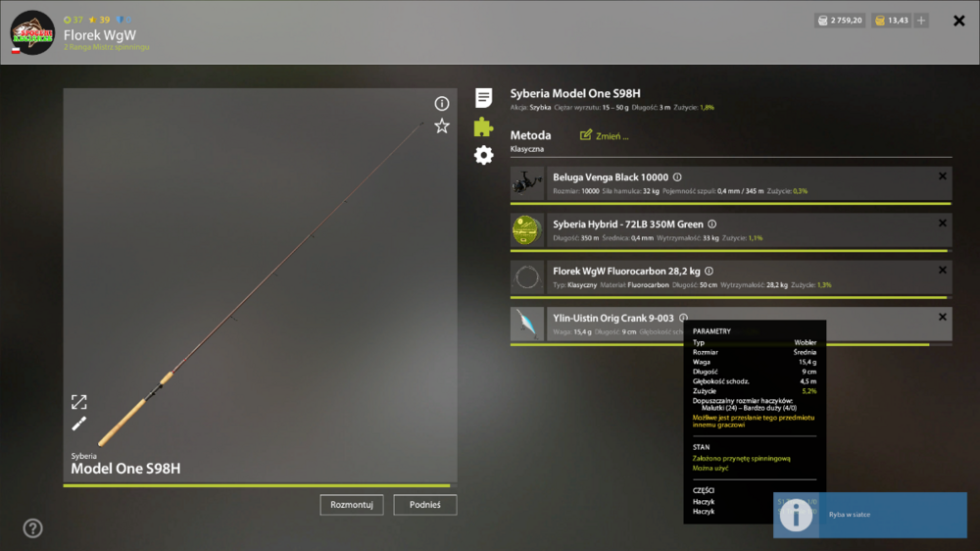Toggle favorite star on rod preview
This screenshot has height=551, width=980.
[442, 126]
